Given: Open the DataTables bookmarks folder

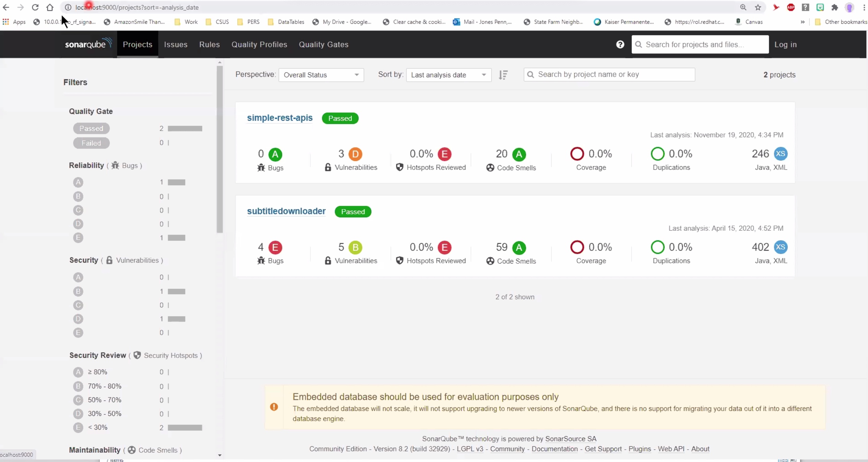Looking at the screenshot, I should pos(286,22).
